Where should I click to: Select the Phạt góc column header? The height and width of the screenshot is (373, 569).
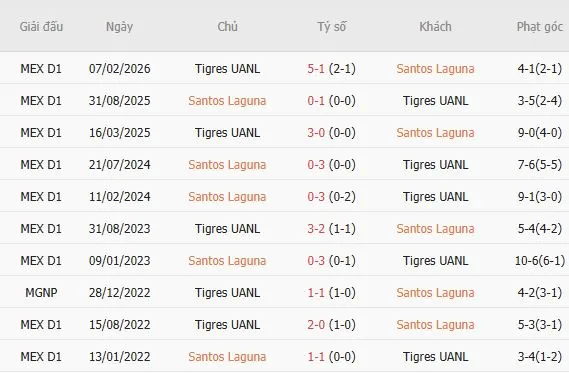[540, 27]
